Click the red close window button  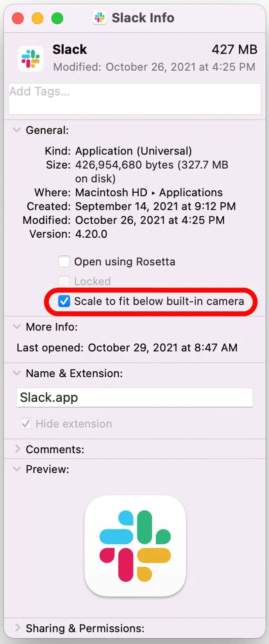click(18, 18)
